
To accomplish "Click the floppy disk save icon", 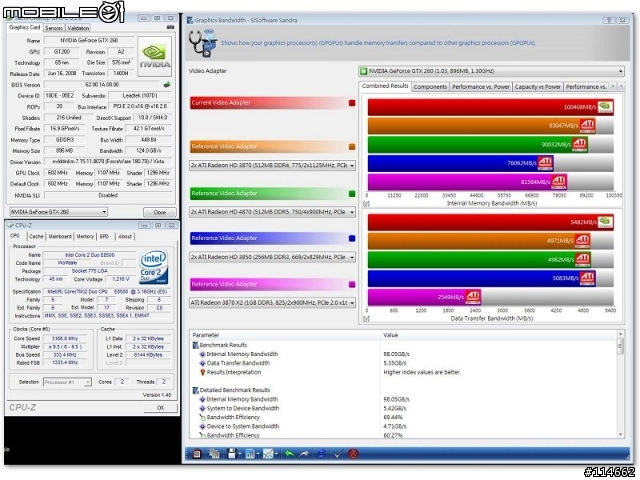I will click(232, 453).
